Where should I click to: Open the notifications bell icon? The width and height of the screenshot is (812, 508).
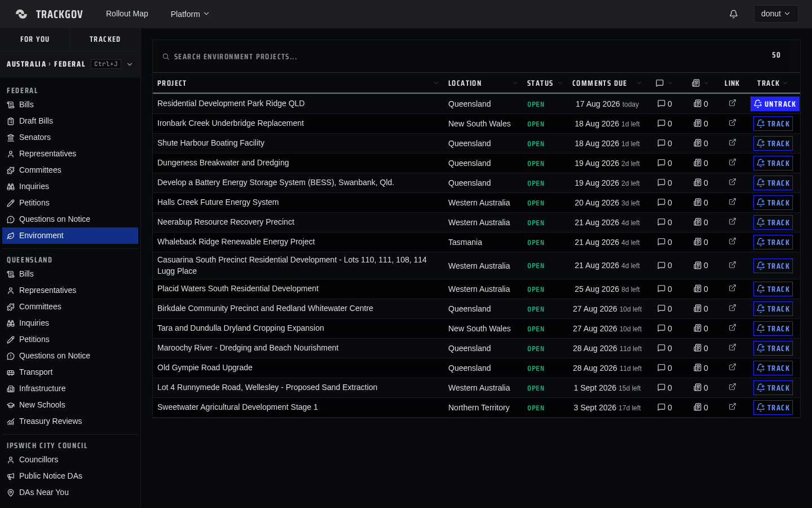[x=734, y=14]
